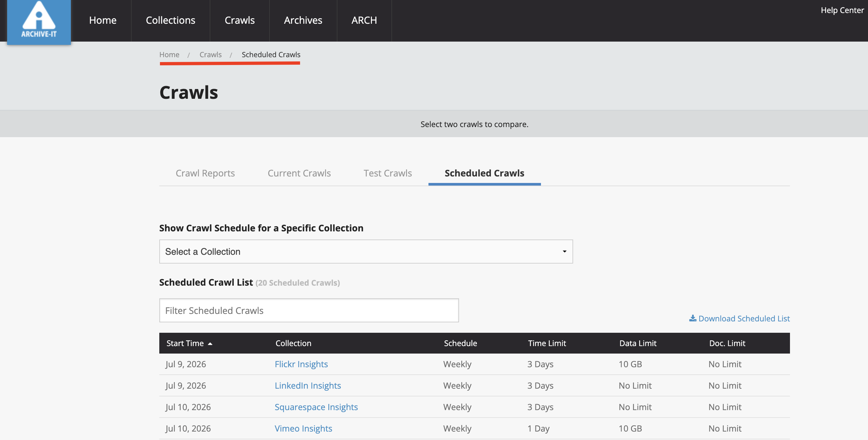Viewport: 868px width, 440px height.
Task: Sort the table by Collection column
Action: point(293,343)
